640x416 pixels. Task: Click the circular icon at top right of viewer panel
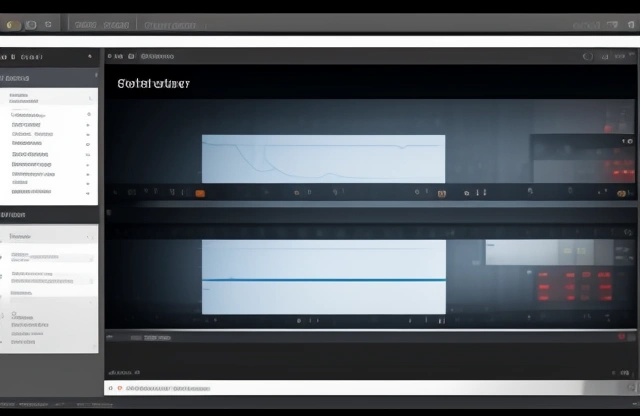(588, 58)
